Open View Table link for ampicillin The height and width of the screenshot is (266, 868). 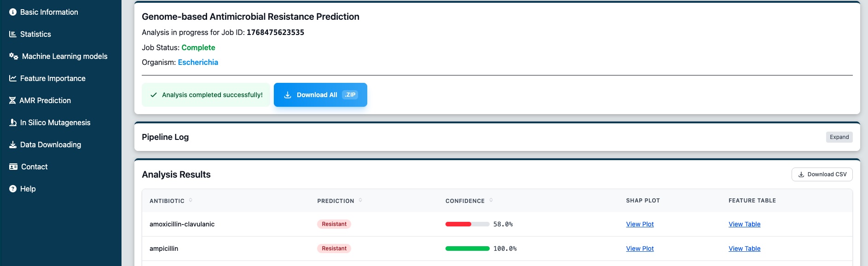pos(744,249)
